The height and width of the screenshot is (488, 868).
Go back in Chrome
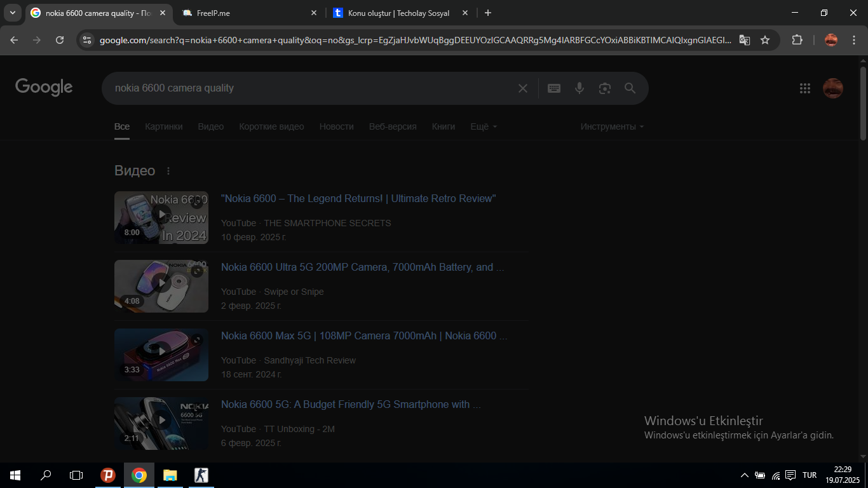[15, 40]
